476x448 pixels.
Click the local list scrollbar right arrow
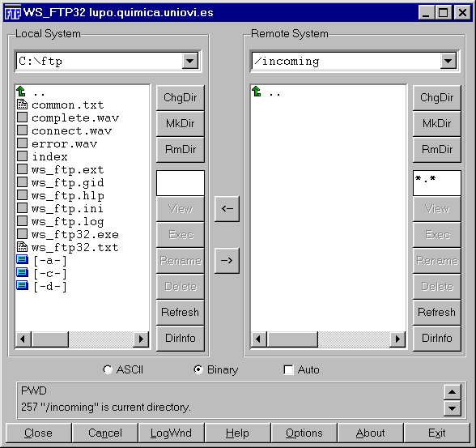(x=141, y=339)
